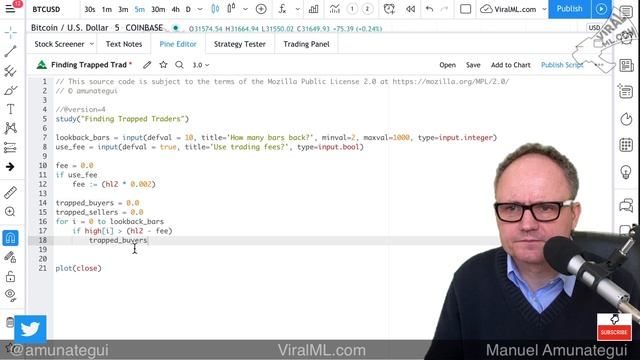Start bar replay mode
This screenshot has height=360, width=640.
410,9
